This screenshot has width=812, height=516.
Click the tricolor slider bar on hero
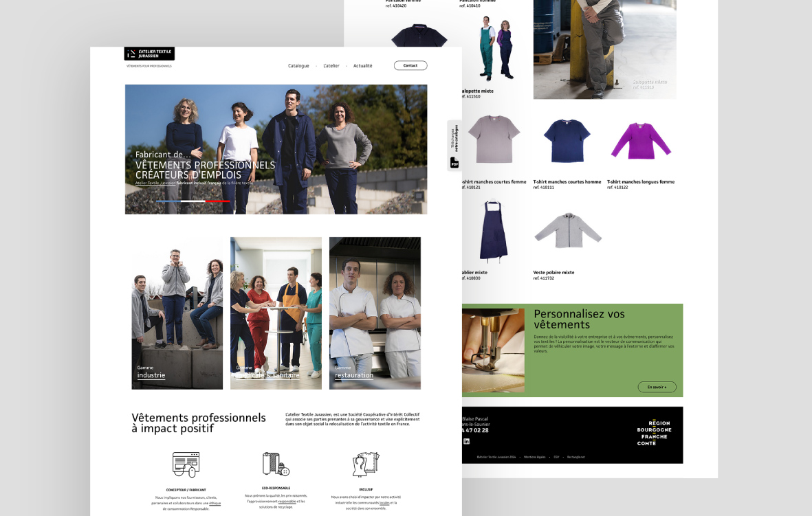[x=193, y=201]
